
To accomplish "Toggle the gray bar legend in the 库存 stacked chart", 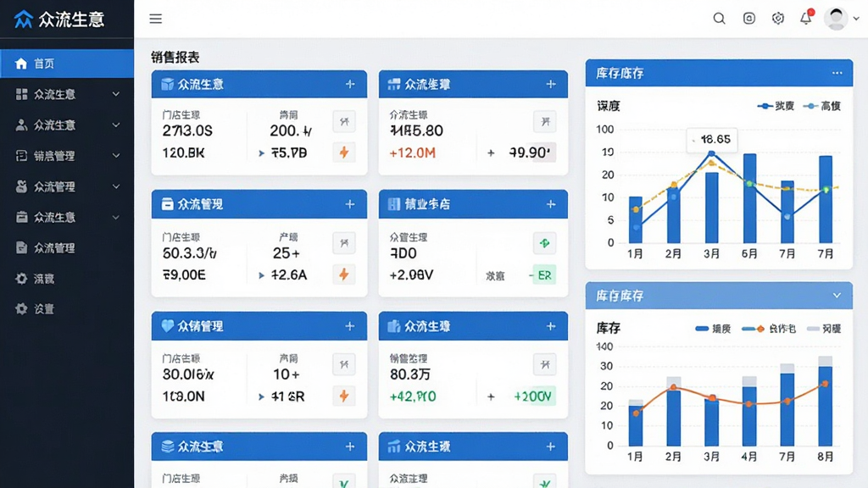I will click(x=824, y=329).
